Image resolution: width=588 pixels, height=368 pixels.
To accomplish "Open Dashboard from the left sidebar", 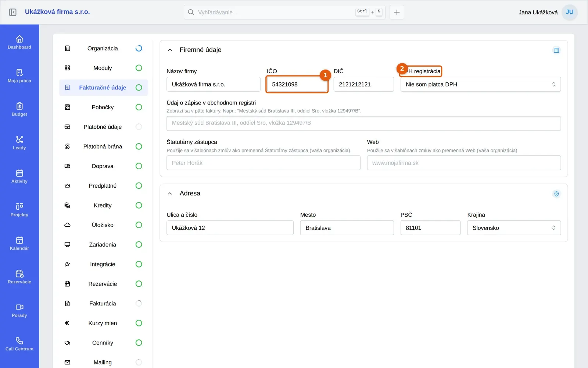I will click(x=19, y=42).
